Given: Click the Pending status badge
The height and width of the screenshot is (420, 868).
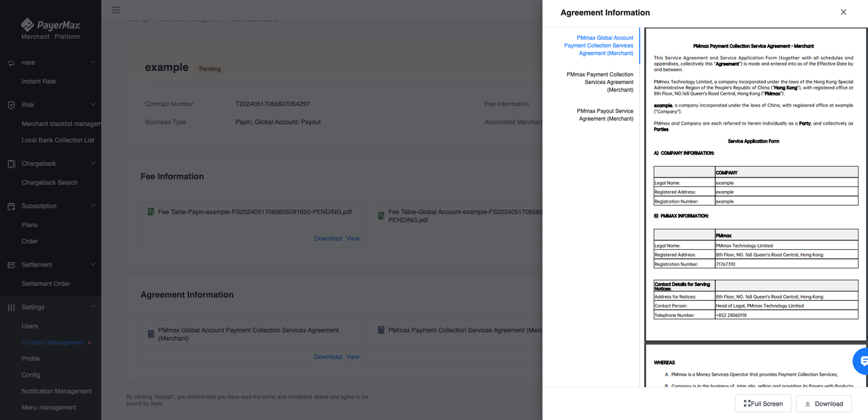Looking at the screenshot, I should (210, 68).
